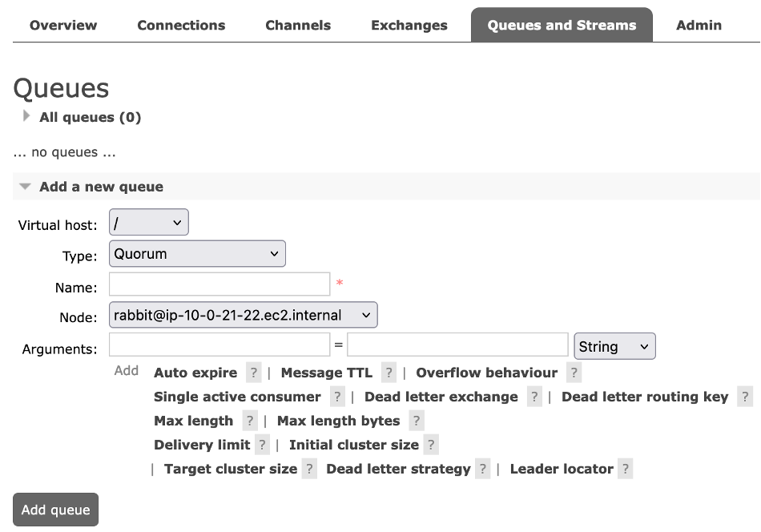
Task: Switch to the Admin tab
Action: (699, 25)
